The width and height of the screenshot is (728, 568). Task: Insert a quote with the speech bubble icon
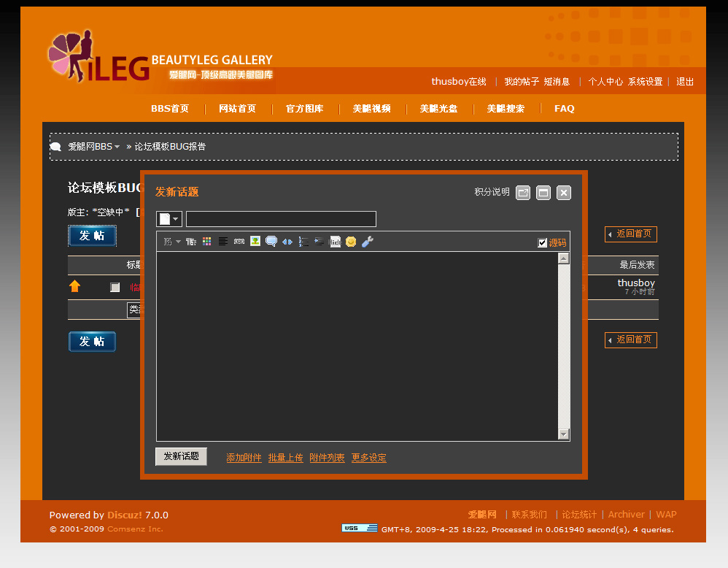pyautogui.click(x=271, y=241)
